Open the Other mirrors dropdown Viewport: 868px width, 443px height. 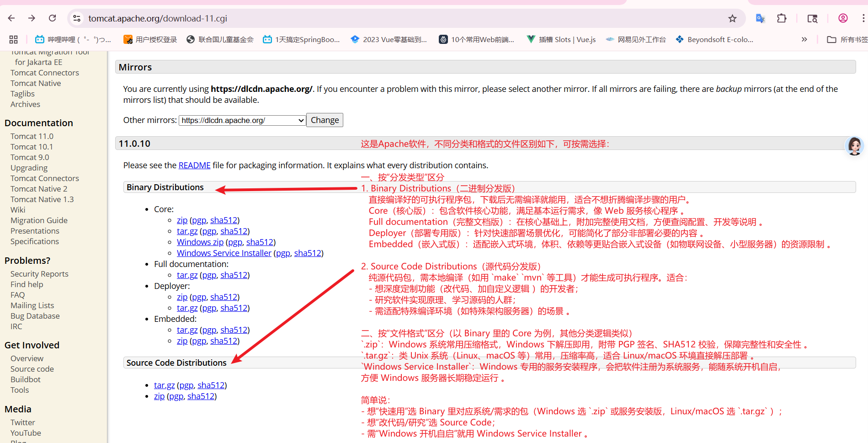click(x=242, y=120)
